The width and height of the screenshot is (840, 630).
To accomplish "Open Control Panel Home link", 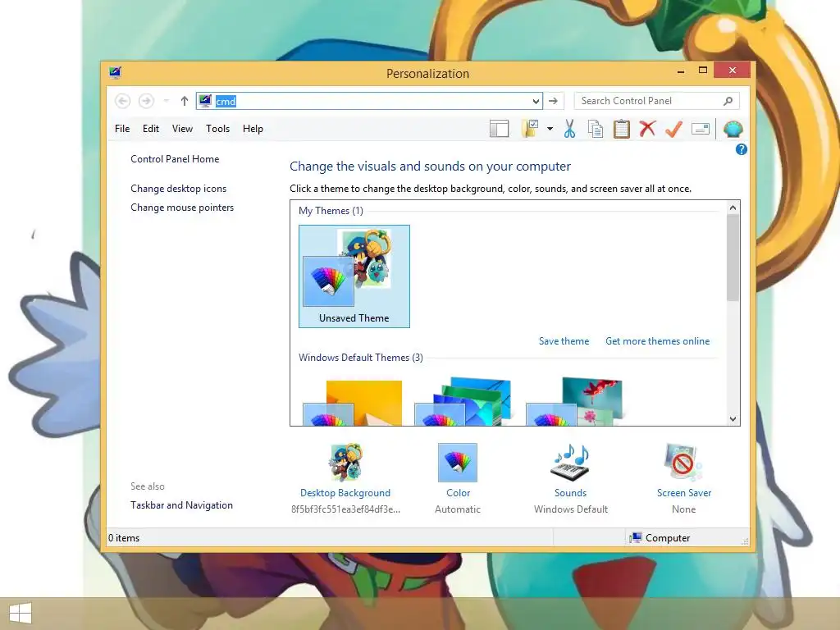I will coord(175,159).
